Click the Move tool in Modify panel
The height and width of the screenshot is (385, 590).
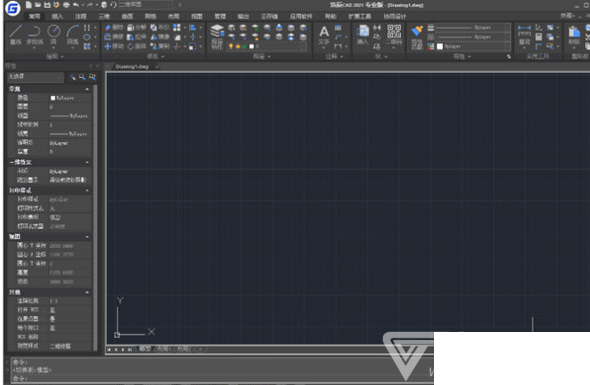pyautogui.click(x=114, y=46)
